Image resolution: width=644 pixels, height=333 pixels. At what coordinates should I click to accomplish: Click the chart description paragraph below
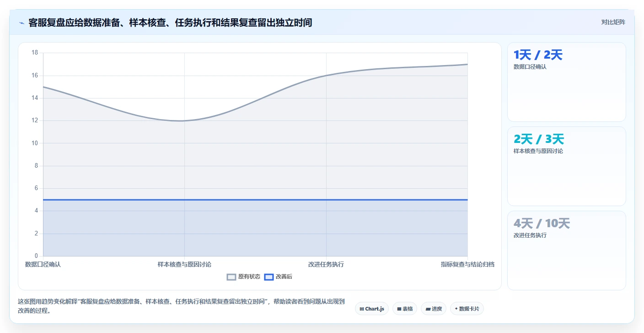click(182, 306)
